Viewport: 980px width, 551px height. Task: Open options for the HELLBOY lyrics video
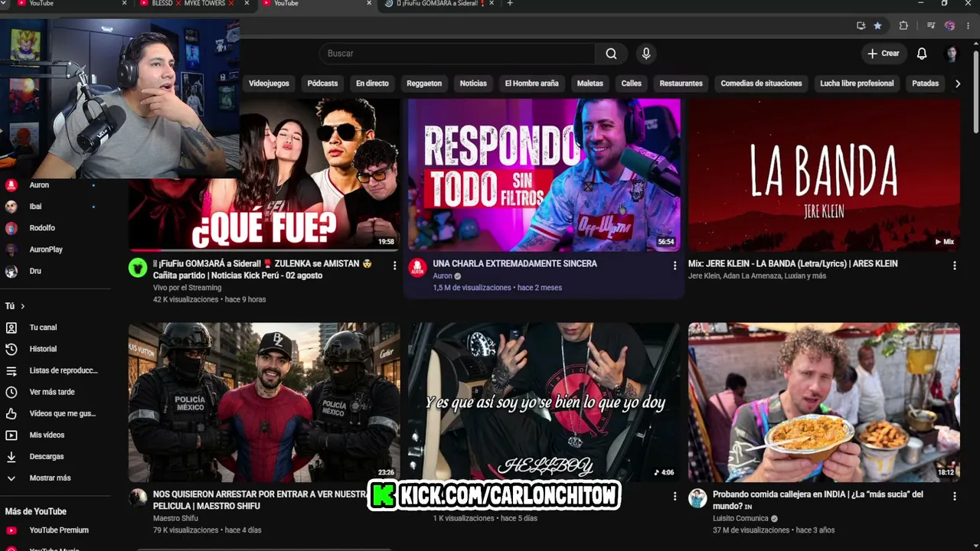[x=675, y=496]
